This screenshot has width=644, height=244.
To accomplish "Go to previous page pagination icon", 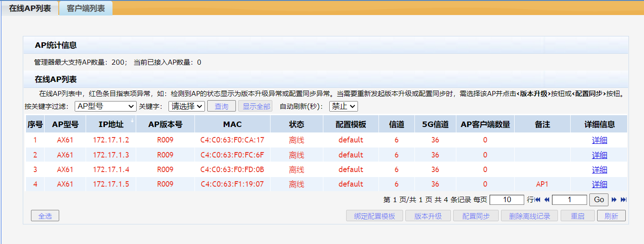I will click(x=547, y=200).
